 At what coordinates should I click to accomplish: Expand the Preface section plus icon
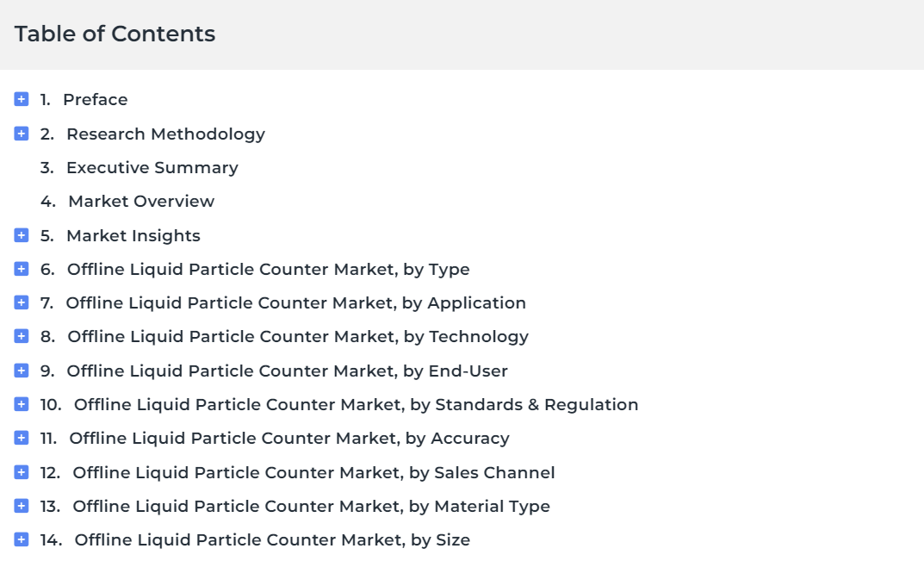click(22, 99)
